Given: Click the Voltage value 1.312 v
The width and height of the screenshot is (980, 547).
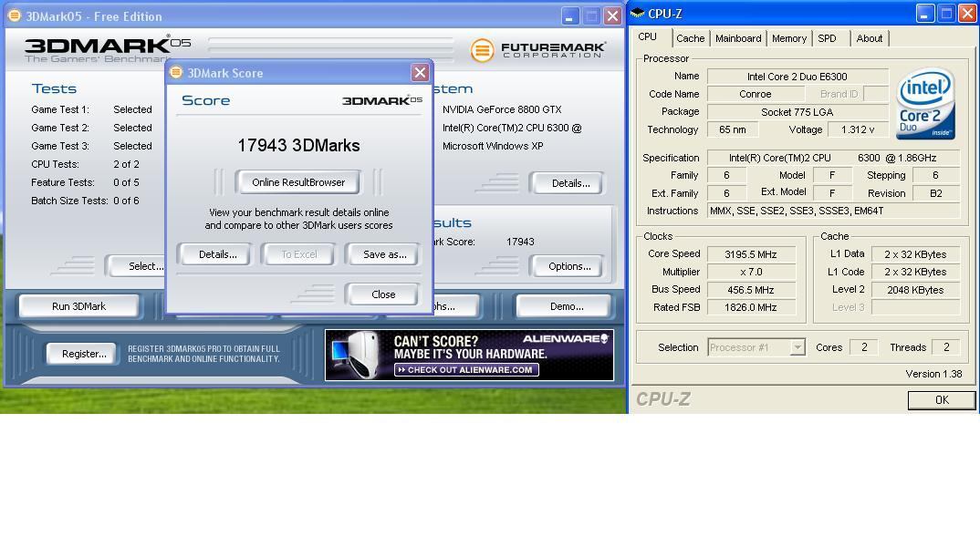Looking at the screenshot, I should [x=858, y=129].
